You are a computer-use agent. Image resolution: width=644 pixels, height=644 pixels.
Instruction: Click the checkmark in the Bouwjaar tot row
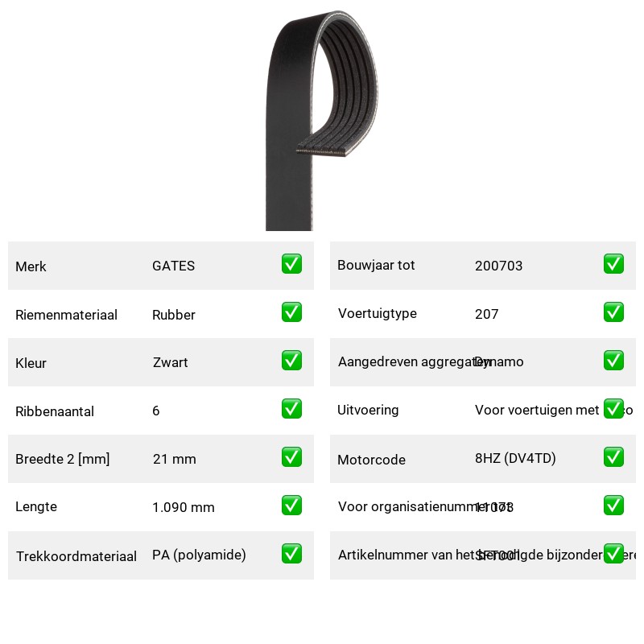[613, 264]
